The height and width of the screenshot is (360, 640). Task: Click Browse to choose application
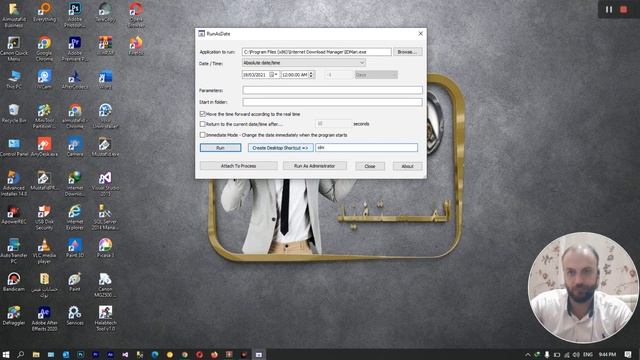point(407,52)
